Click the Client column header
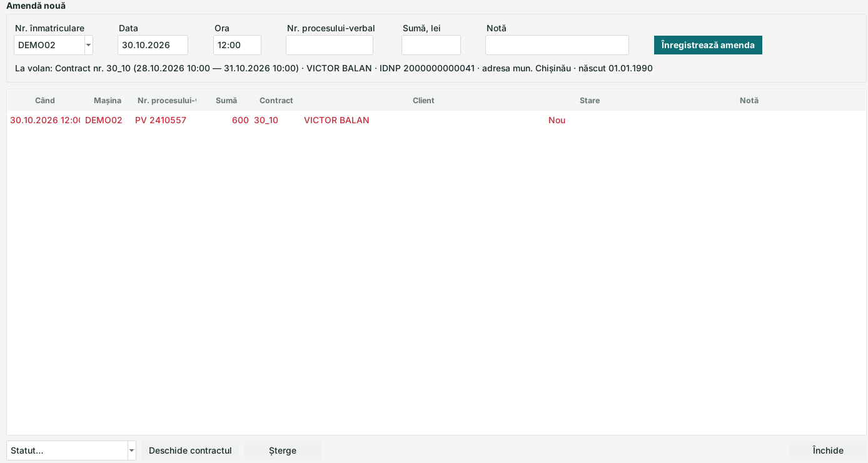Viewport: 868px width, 463px height. 423,101
